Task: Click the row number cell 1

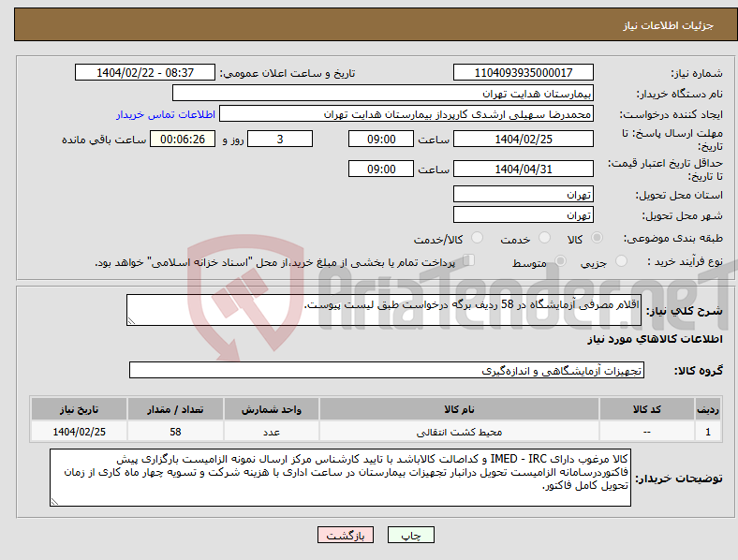Action: (x=708, y=432)
